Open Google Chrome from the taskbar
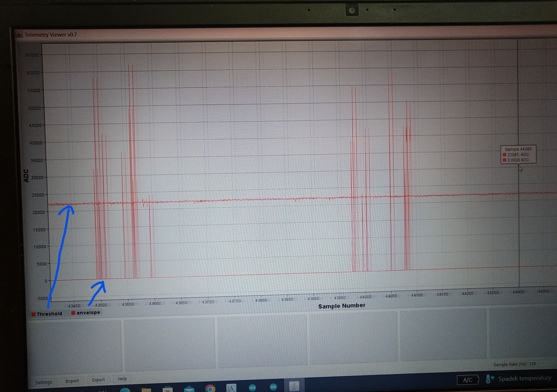 coord(210,388)
